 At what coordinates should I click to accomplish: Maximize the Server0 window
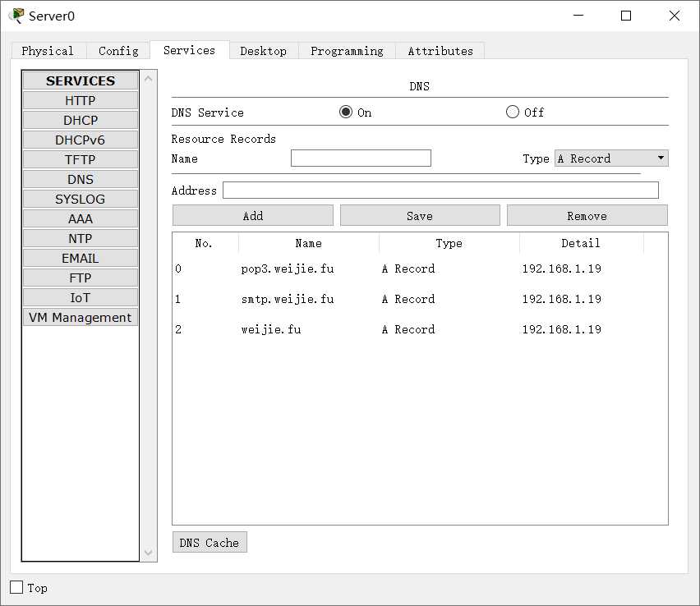pyautogui.click(x=626, y=16)
